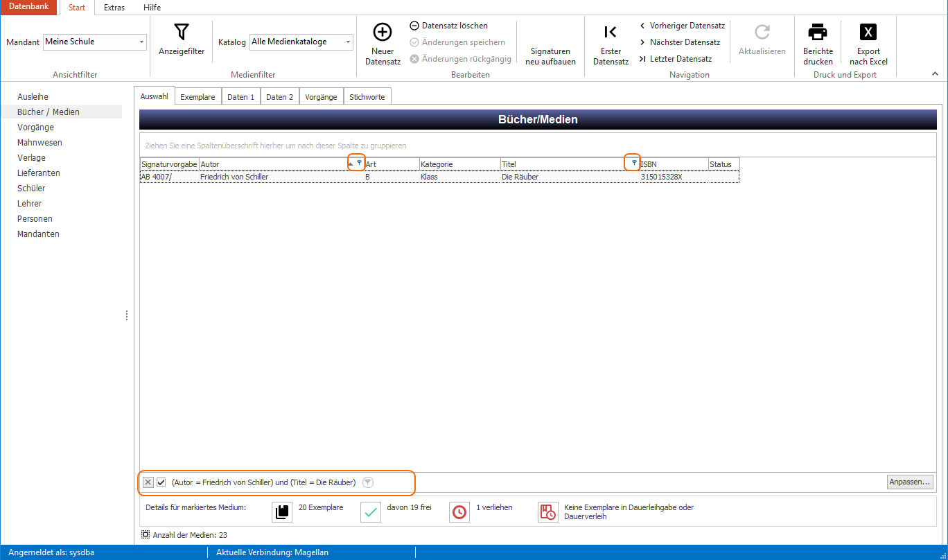Open Lehrer in the sidebar
The image size is (948, 560).
coord(30,203)
